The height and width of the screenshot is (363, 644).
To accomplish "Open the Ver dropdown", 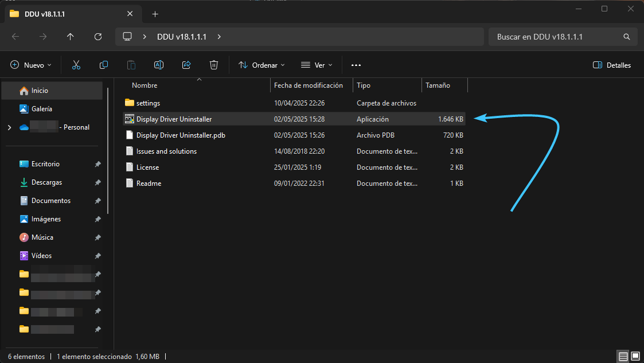I will pos(317,65).
